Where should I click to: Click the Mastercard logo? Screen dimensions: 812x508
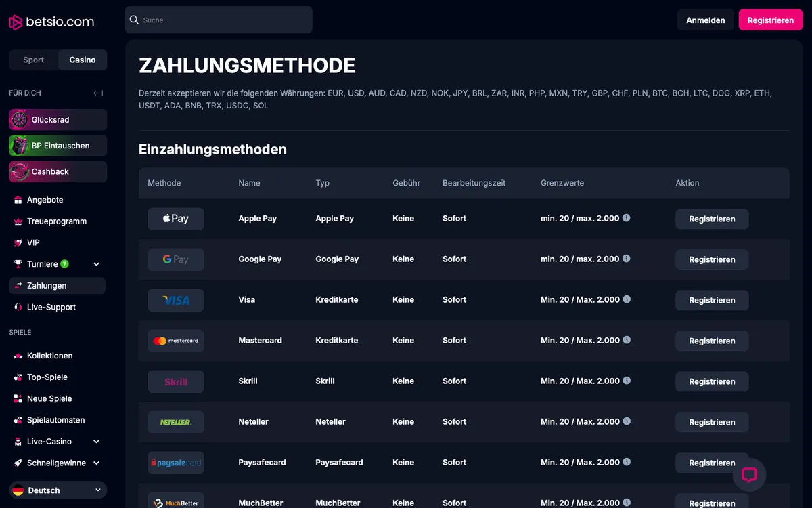[x=176, y=341]
